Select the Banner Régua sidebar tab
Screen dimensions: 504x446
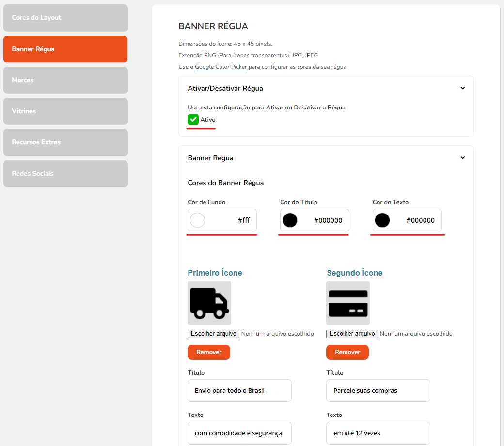click(65, 49)
